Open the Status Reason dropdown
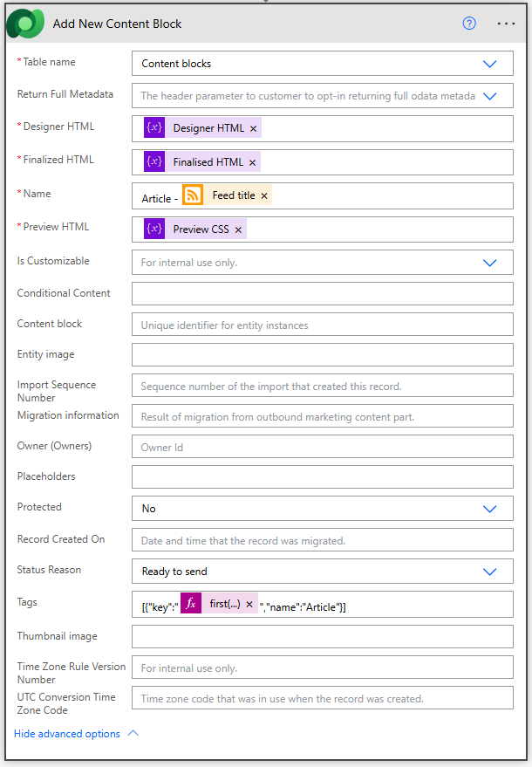The image size is (532, 767). point(489,572)
